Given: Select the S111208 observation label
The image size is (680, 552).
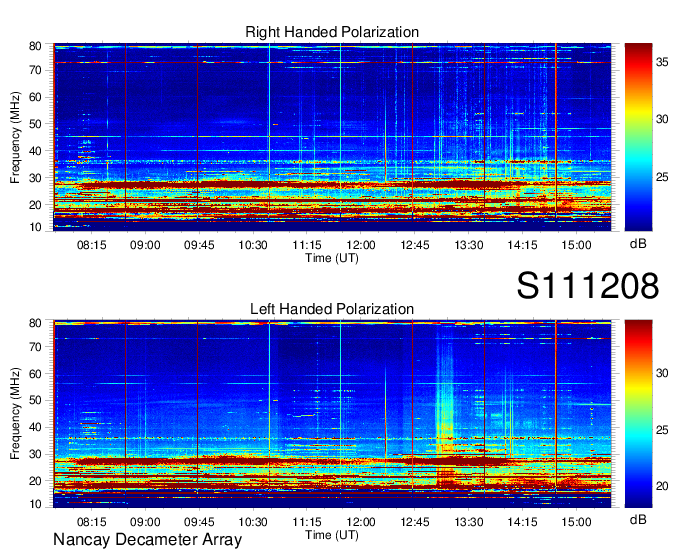Looking at the screenshot, I should point(588,286).
